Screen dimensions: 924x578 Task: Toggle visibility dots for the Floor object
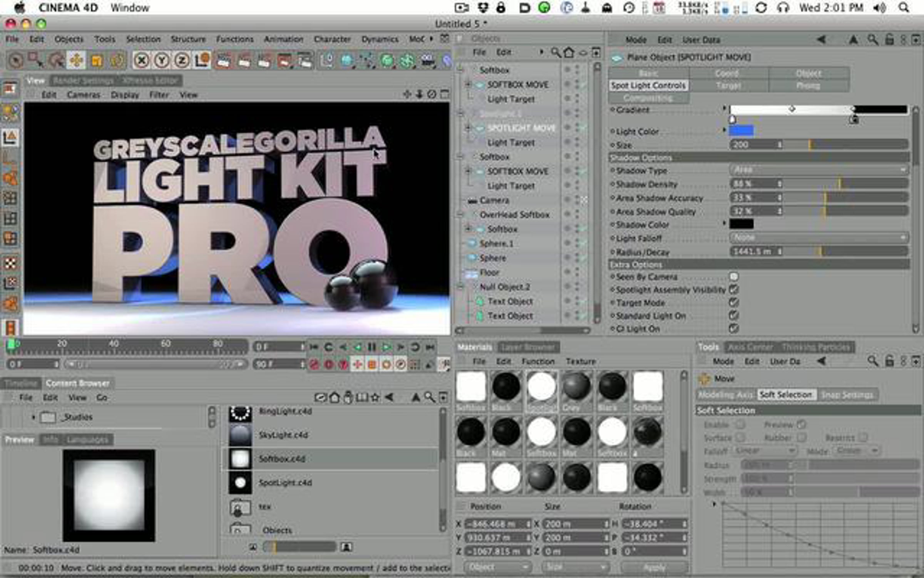coord(577,272)
